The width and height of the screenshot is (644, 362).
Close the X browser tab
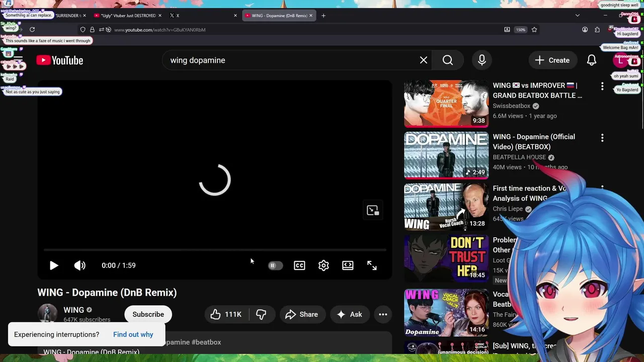coord(235,16)
